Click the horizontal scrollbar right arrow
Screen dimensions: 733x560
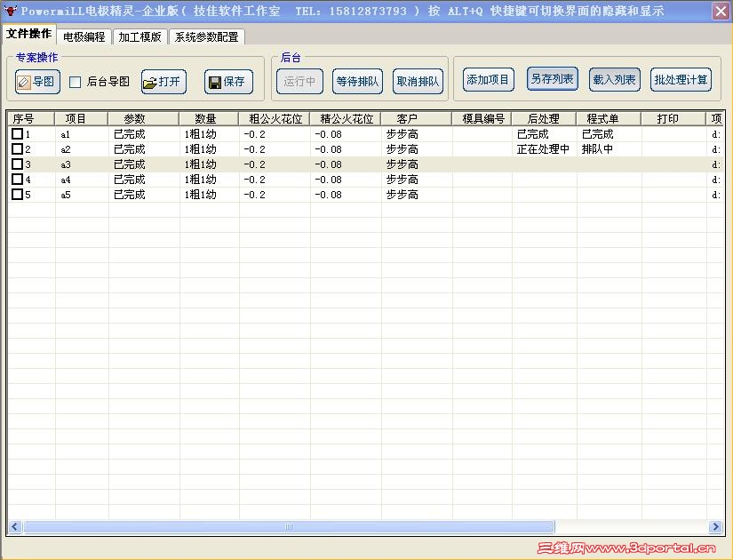coord(715,527)
